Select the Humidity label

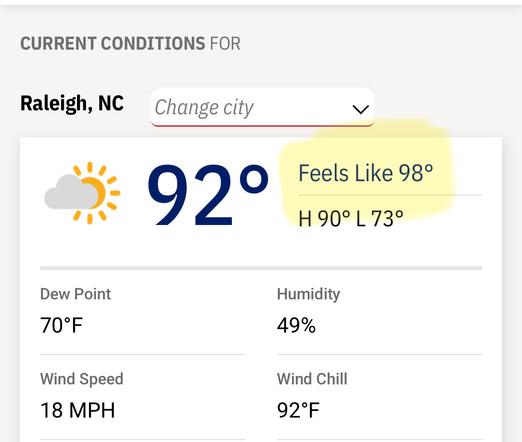click(308, 294)
